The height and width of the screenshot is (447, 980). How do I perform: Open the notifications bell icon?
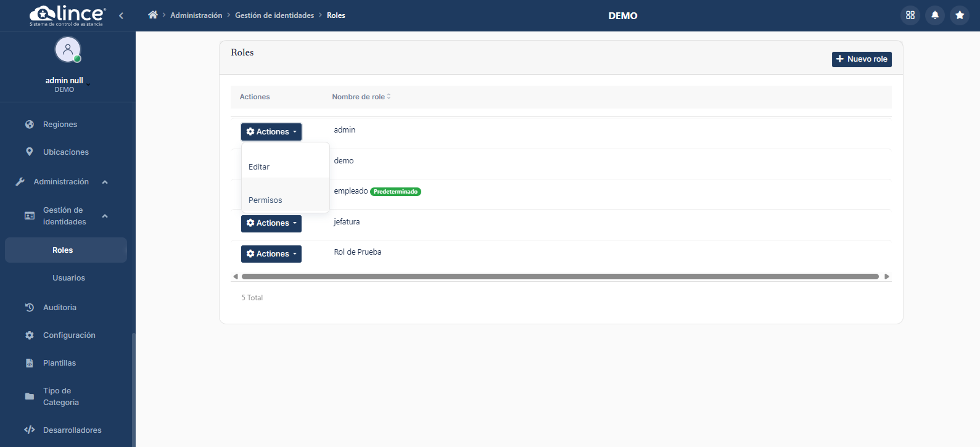(935, 15)
